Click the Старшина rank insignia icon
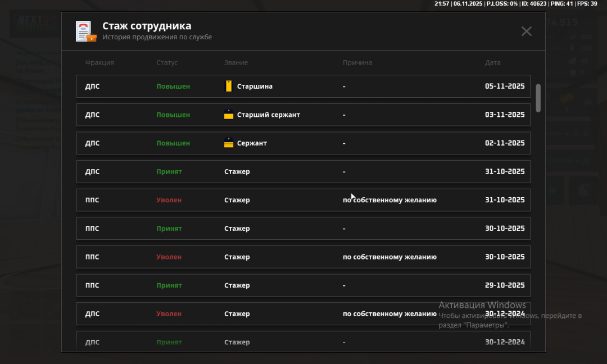This screenshot has height=364, width=607. [229, 87]
